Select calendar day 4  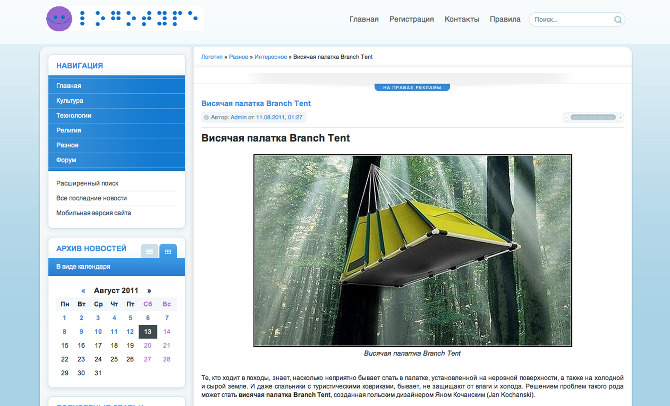114,318
